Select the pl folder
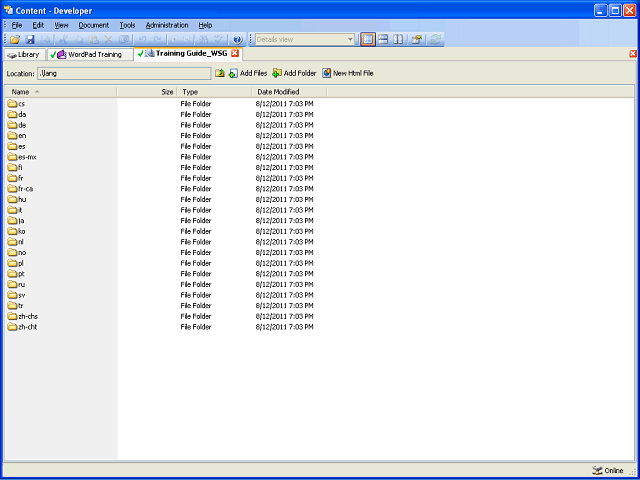The image size is (640, 480). click(x=16, y=263)
